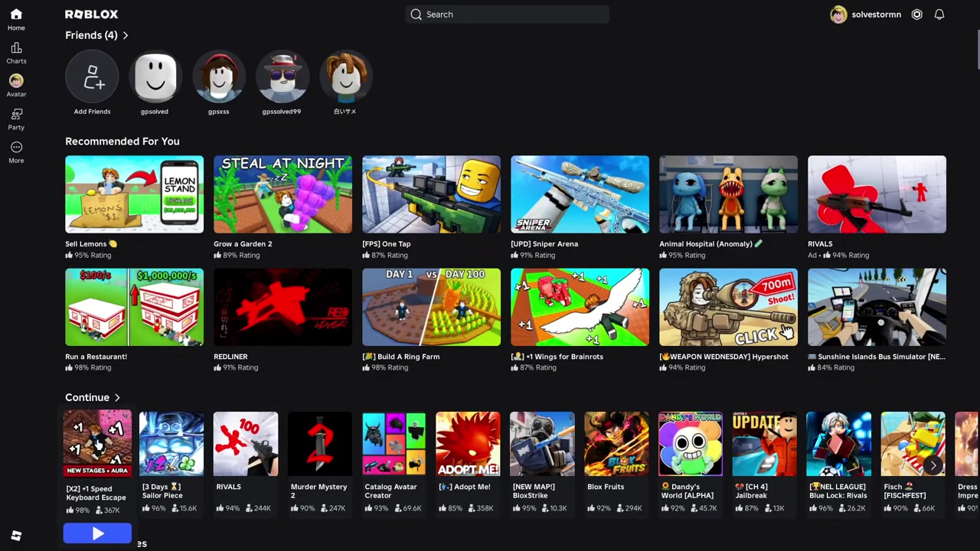Click the solvestormn username
This screenshot has width=980, height=551.
pos(876,15)
